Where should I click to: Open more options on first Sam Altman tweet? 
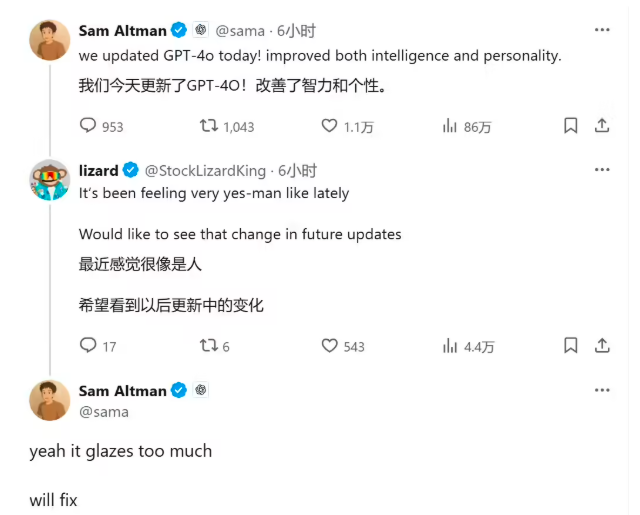[602, 30]
